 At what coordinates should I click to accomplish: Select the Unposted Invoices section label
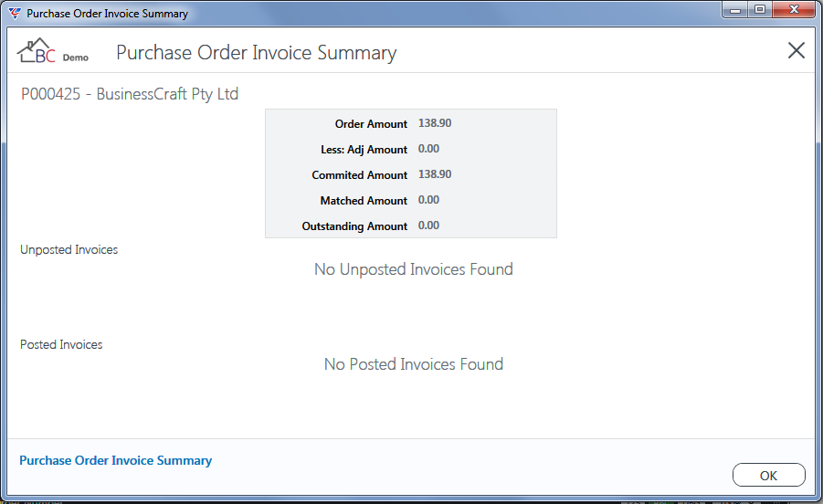point(69,249)
